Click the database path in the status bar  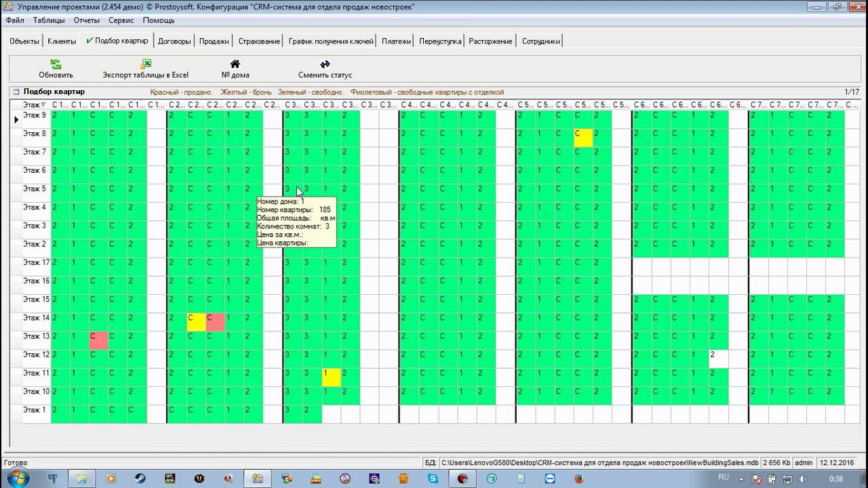click(x=600, y=463)
